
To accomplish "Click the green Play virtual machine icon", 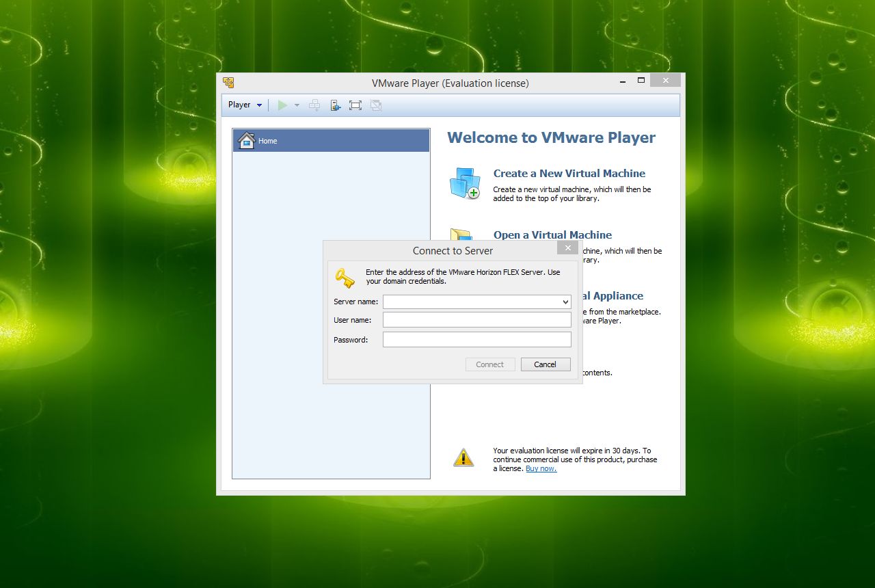I will click(282, 105).
